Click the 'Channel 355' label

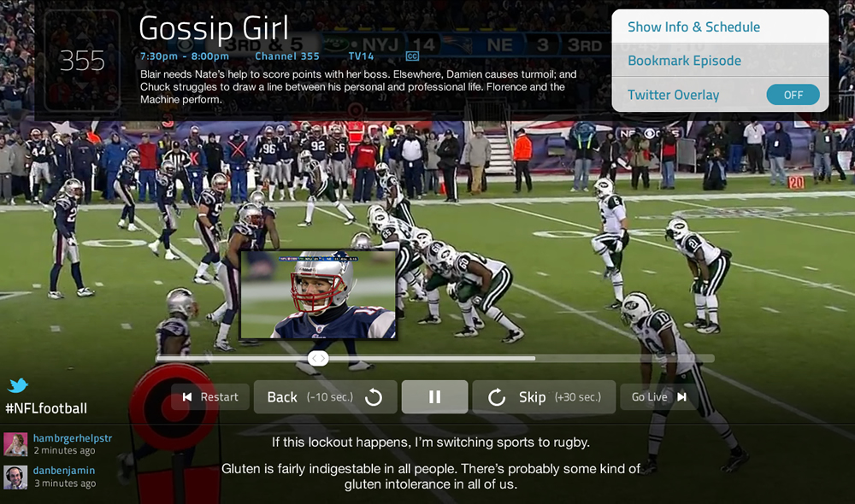point(286,56)
